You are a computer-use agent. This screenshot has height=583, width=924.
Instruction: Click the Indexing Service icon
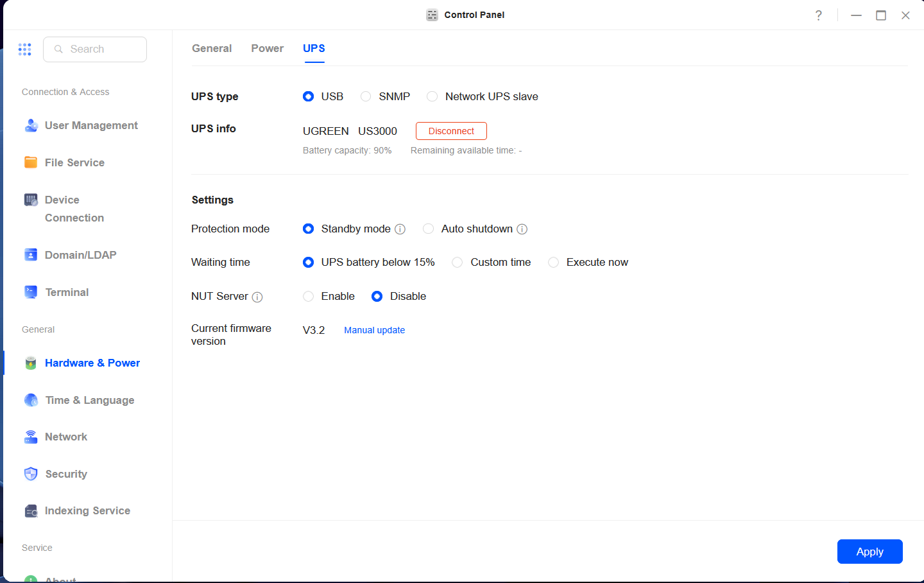[x=31, y=511]
